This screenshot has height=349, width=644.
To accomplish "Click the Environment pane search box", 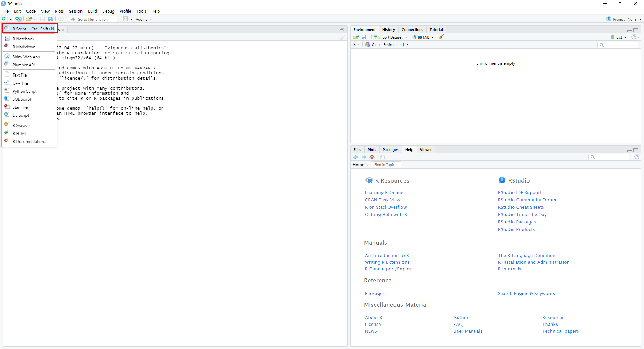I will point(618,45).
